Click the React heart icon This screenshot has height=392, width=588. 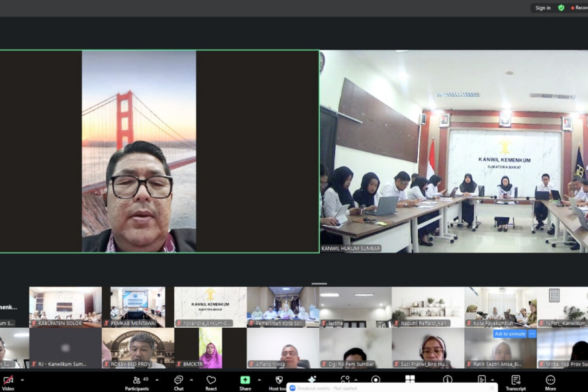[211, 381]
